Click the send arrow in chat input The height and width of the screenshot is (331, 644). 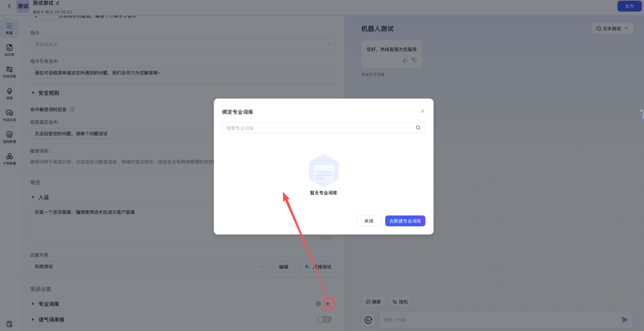[625, 319]
